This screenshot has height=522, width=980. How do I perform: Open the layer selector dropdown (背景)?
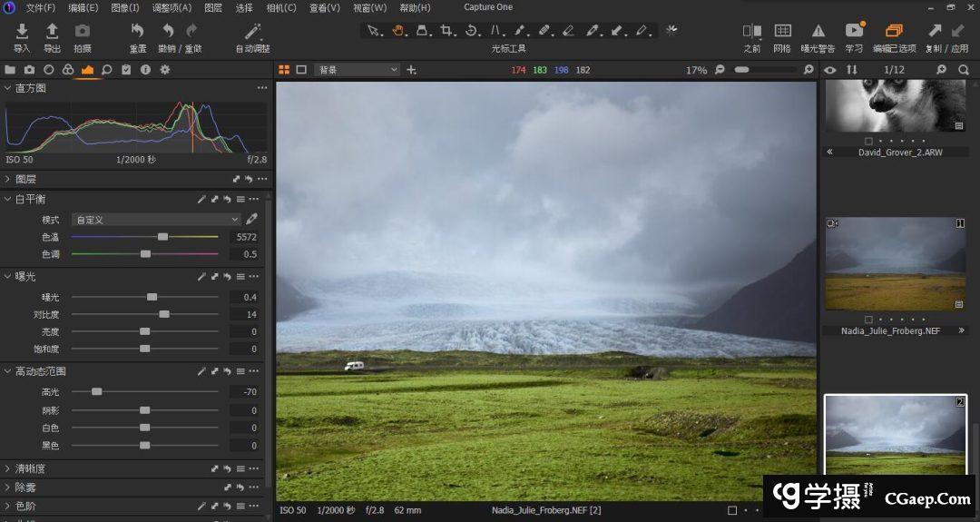358,70
